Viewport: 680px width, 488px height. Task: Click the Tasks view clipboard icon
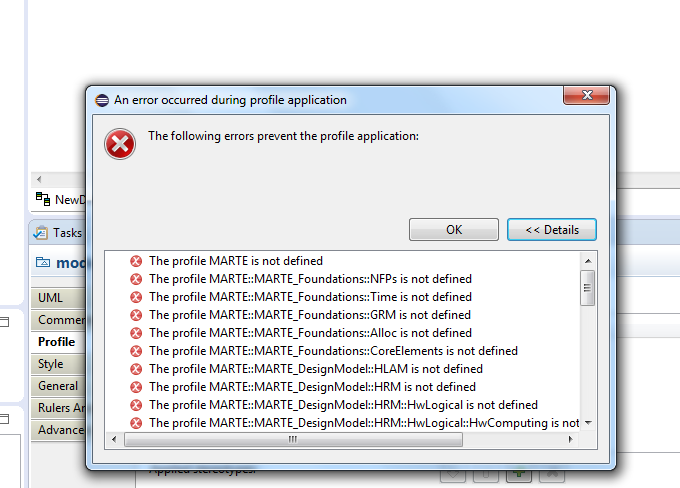tap(41, 233)
